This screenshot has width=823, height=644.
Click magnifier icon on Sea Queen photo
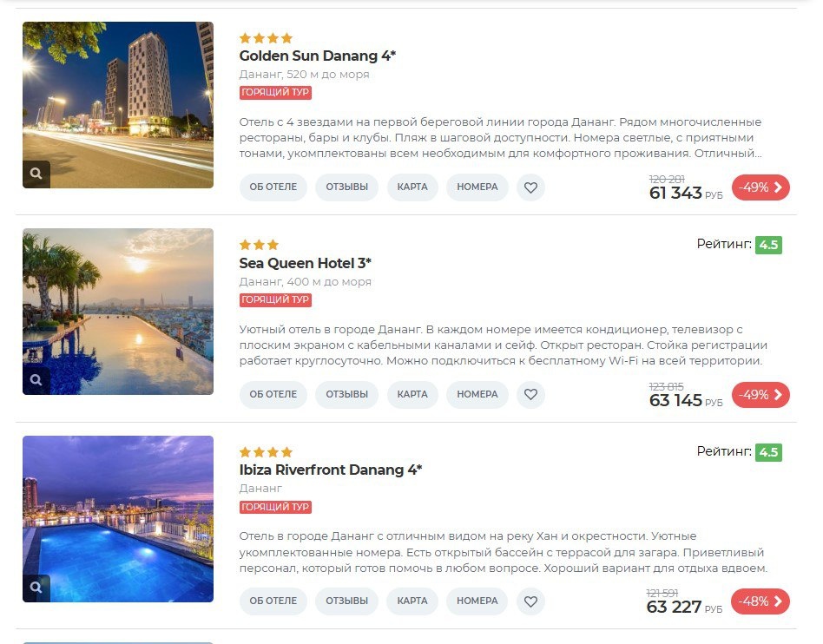(36, 380)
